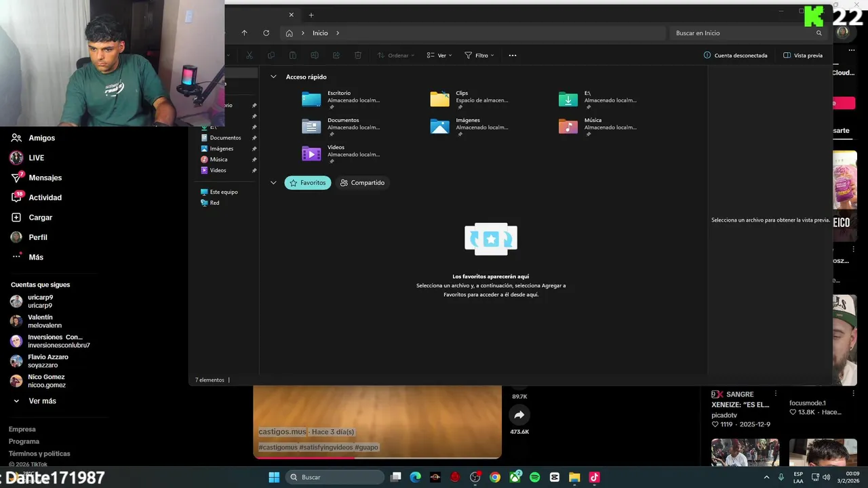
Task: Click Cuenta desconectada status button
Action: [736, 55]
